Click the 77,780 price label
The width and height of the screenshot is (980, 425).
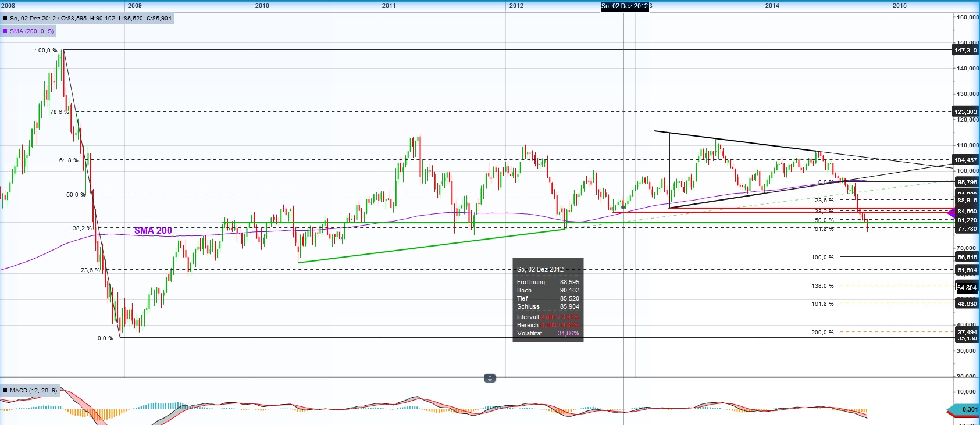coord(967,229)
